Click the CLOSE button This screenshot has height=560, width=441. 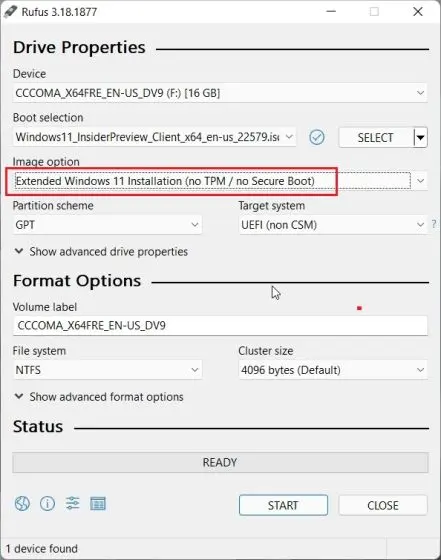click(x=383, y=505)
